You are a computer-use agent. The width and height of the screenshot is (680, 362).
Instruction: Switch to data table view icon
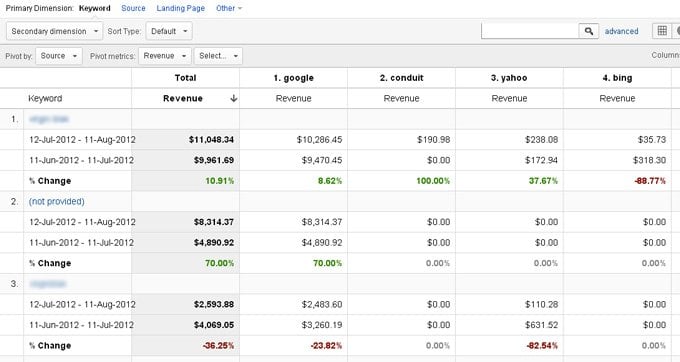662,31
